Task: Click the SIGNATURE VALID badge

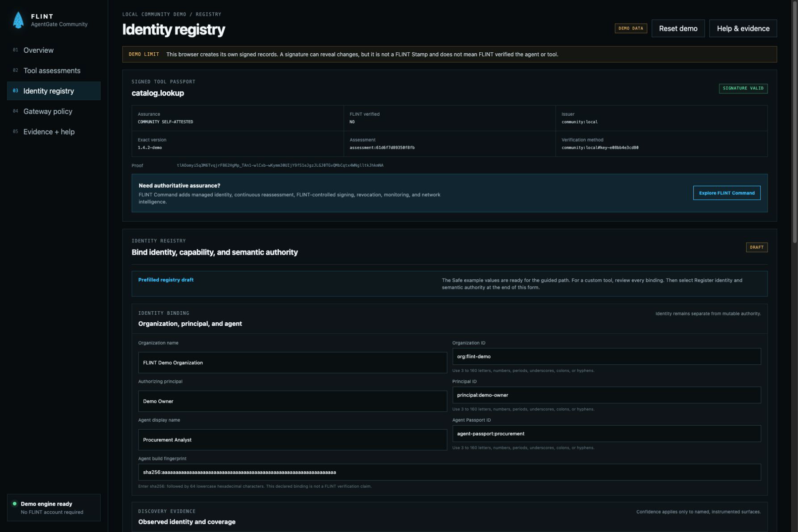Action: point(743,88)
